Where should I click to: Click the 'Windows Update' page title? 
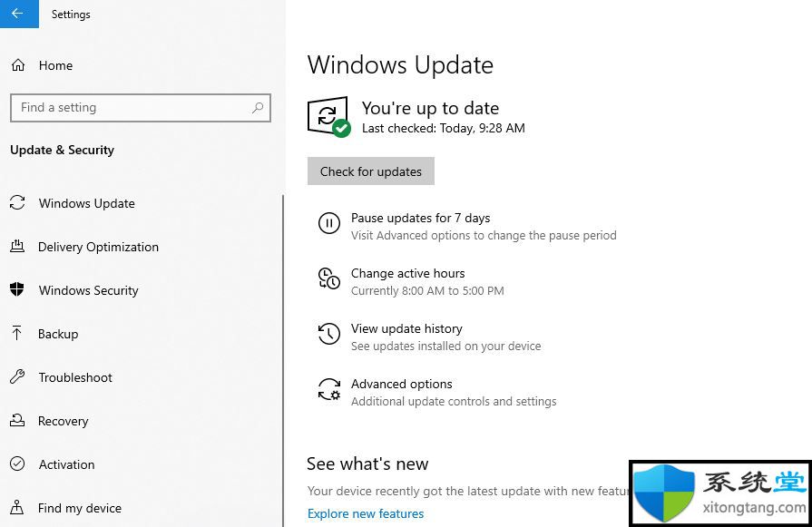coord(400,65)
